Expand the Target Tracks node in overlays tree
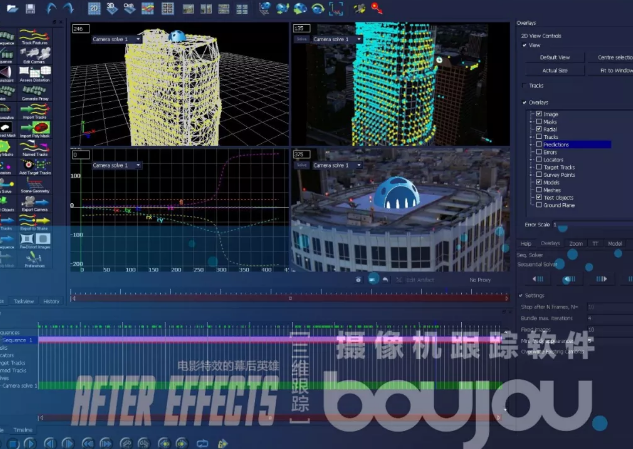The image size is (633, 449). click(x=532, y=167)
